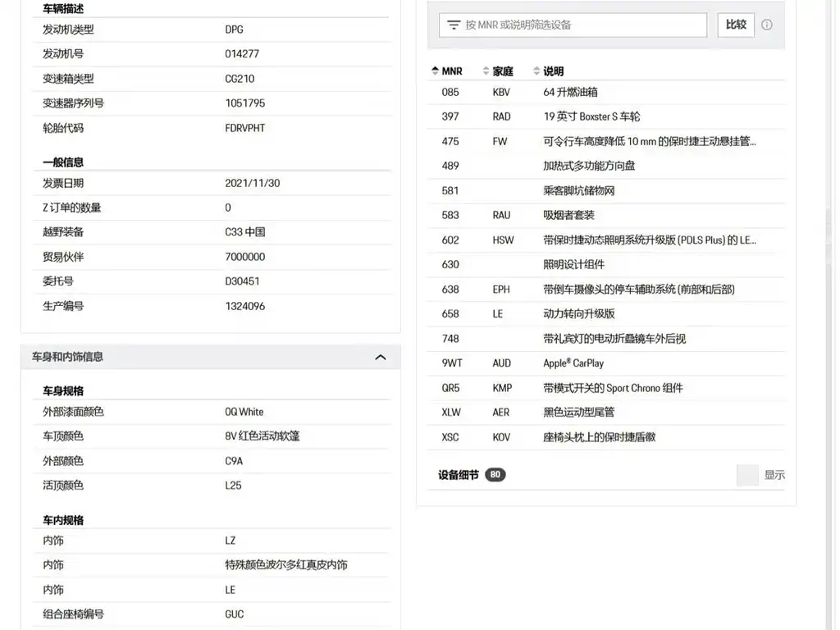Click the roof color 8V 红色活动软篷
This screenshot has width=840, height=630.
pyautogui.click(x=262, y=436)
